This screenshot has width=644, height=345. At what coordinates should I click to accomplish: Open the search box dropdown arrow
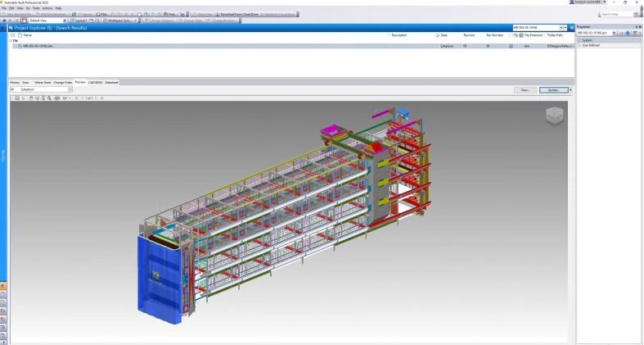[565, 28]
